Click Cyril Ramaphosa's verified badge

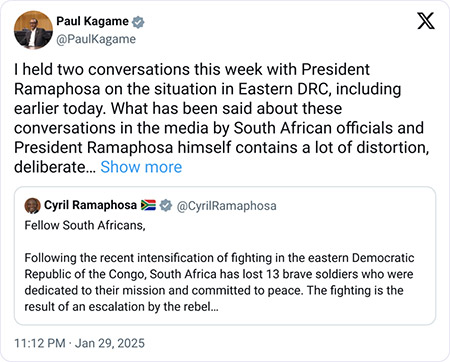click(x=165, y=205)
